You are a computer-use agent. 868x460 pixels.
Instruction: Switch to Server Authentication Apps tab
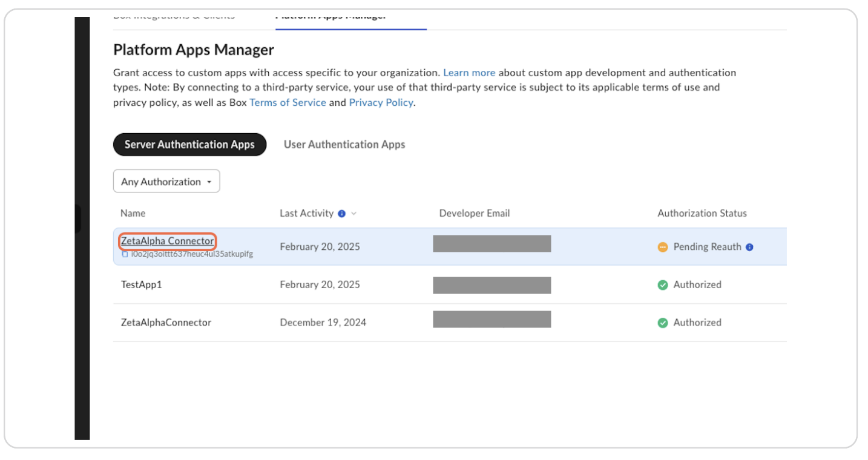click(x=189, y=145)
